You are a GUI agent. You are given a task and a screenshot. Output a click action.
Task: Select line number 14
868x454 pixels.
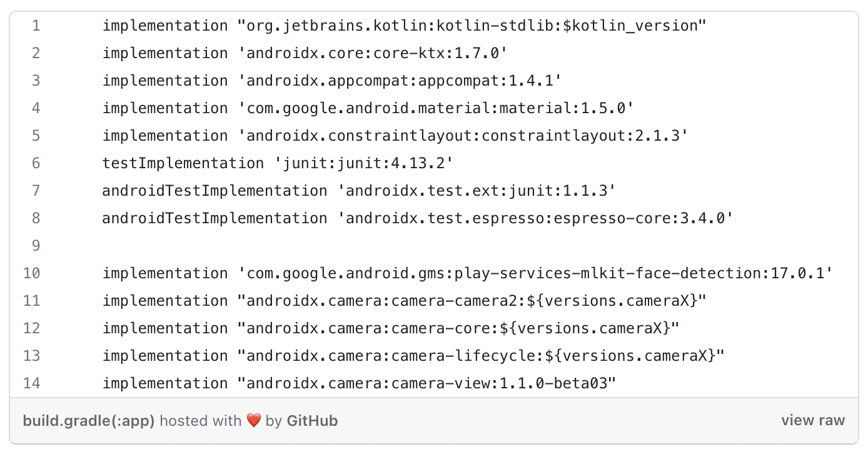click(x=31, y=383)
